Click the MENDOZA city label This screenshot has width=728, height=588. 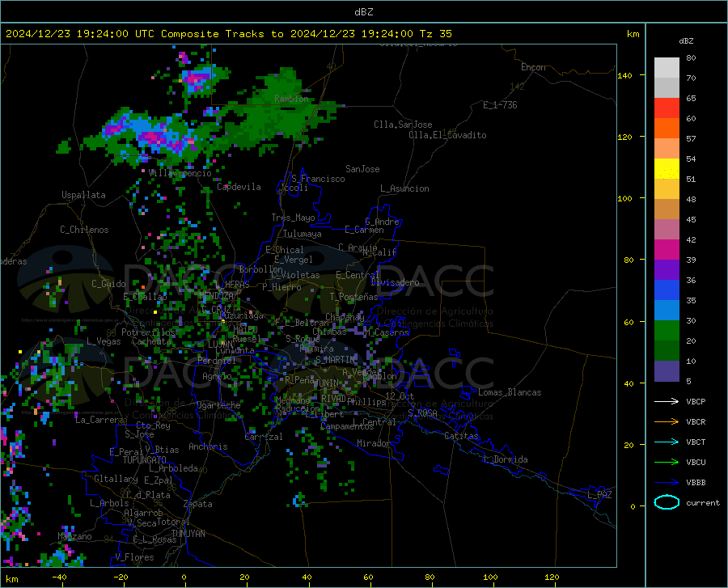pos(216,295)
